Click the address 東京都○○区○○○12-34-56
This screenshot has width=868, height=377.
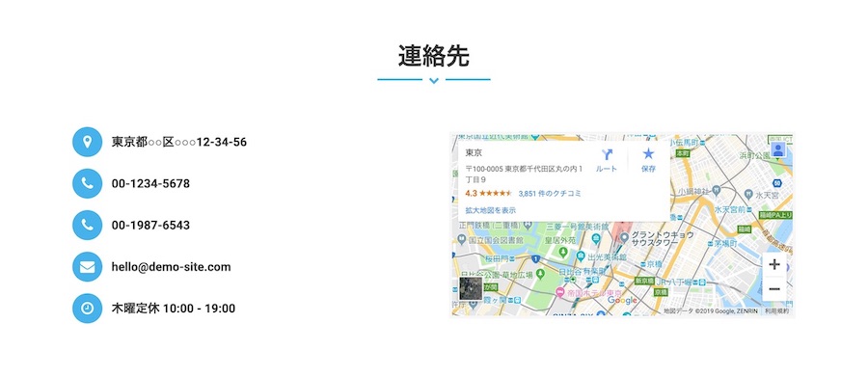point(178,142)
